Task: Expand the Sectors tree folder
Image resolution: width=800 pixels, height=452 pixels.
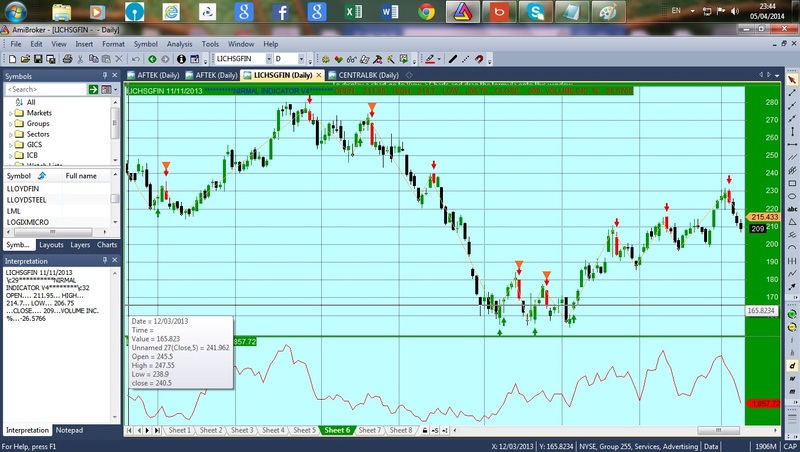Action: point(11,135)
